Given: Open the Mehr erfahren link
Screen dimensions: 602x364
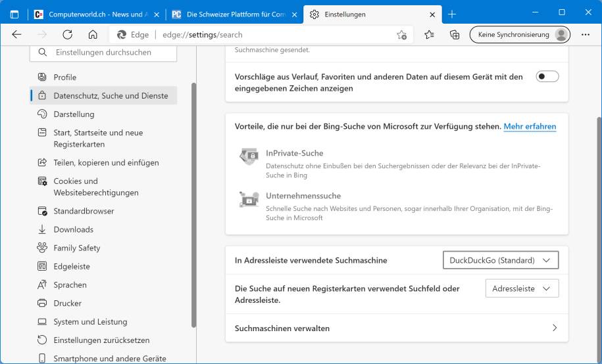Looking at the screenshot, I should 530,126.
